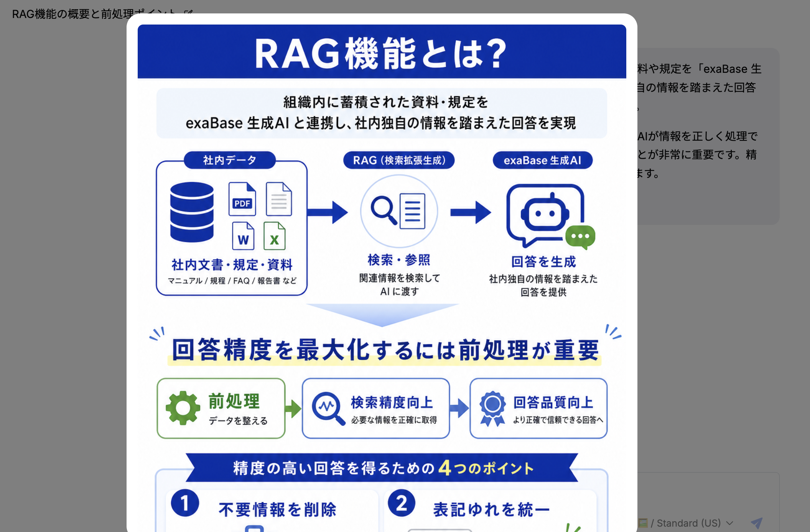The height and width of the screenshot is (532, 810).
Task: Click the Word file icon
Action: 243,236
